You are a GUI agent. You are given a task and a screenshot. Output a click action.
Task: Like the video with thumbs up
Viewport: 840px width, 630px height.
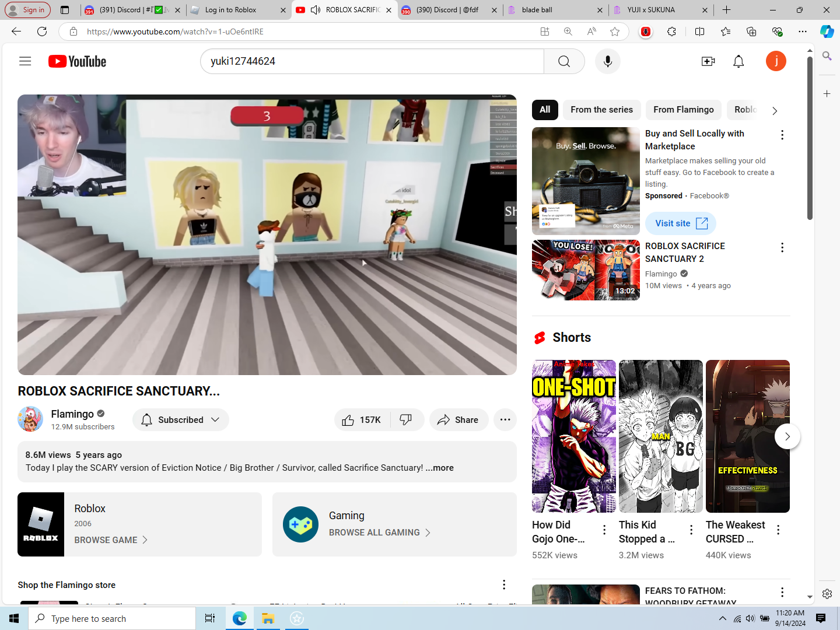pyautogui.click(x=362, y=420)
